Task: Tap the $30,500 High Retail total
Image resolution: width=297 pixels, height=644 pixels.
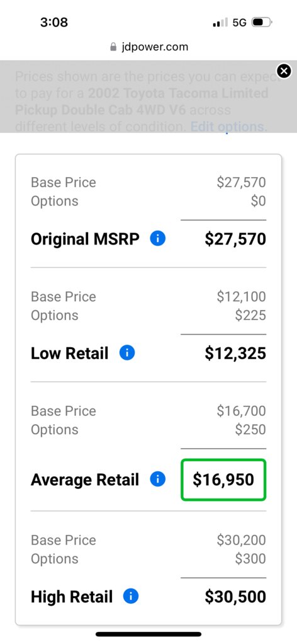Action: tap(235, 597)
